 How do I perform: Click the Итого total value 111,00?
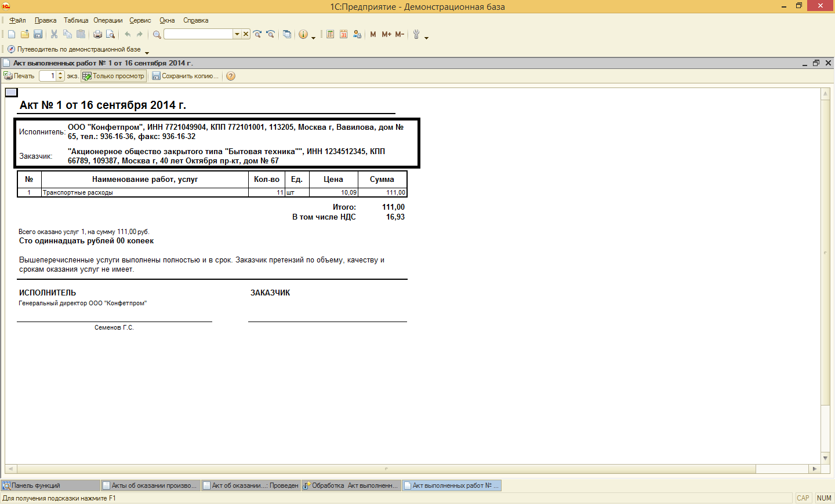(x=393, y=207)
